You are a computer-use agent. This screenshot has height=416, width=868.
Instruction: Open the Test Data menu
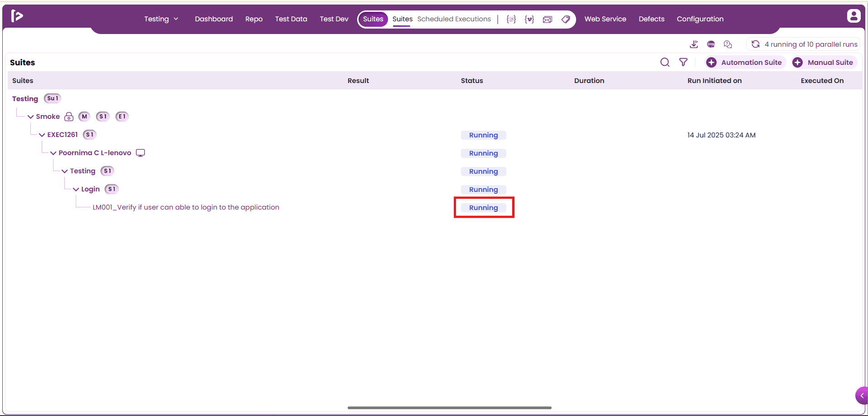click(291, 19)
